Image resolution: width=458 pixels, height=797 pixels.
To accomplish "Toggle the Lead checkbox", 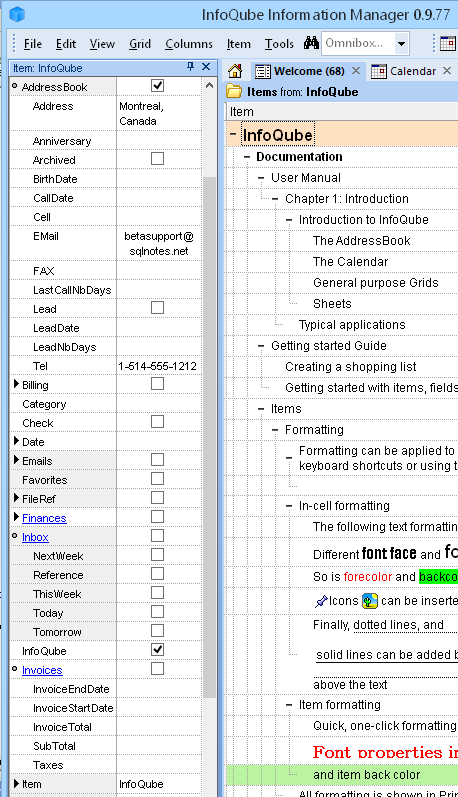I will click(158, 308).
